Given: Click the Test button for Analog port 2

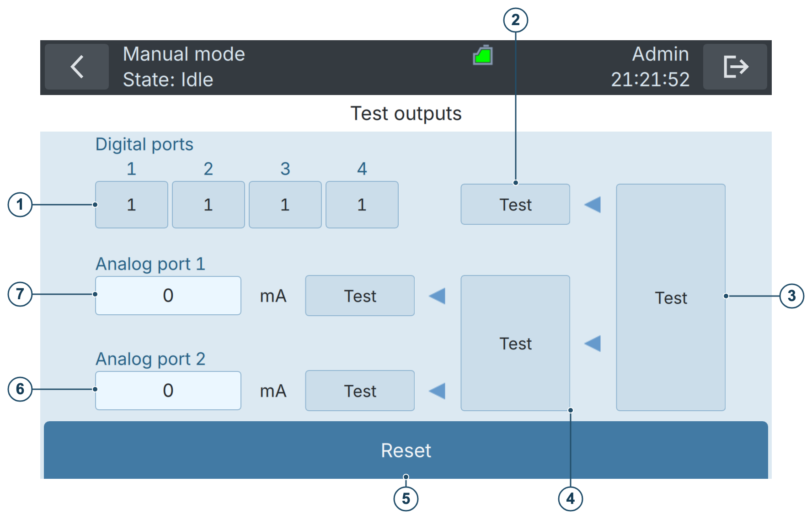Looking at the screenshot, I should click(360, 391).
